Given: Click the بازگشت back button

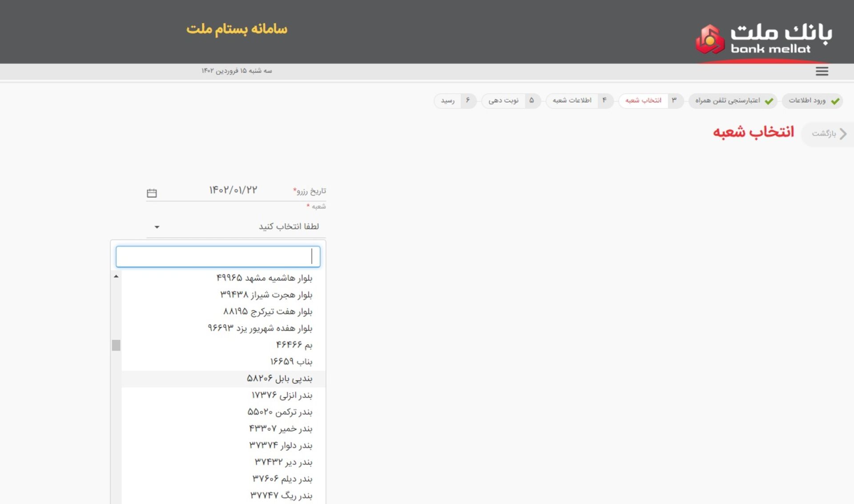Looking at the screenshot, I should (828, 133).
